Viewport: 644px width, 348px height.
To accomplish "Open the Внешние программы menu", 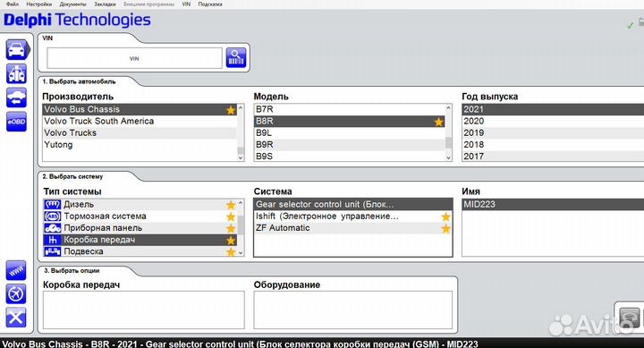I will pyautogui.click(x=148, y=4).
